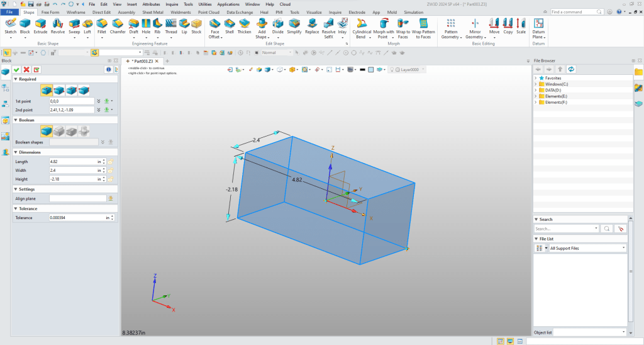The height and width of the screenshot is (345, 644).
Task: Expand the Windows(C:) folder node
Action: pos(535,84)
